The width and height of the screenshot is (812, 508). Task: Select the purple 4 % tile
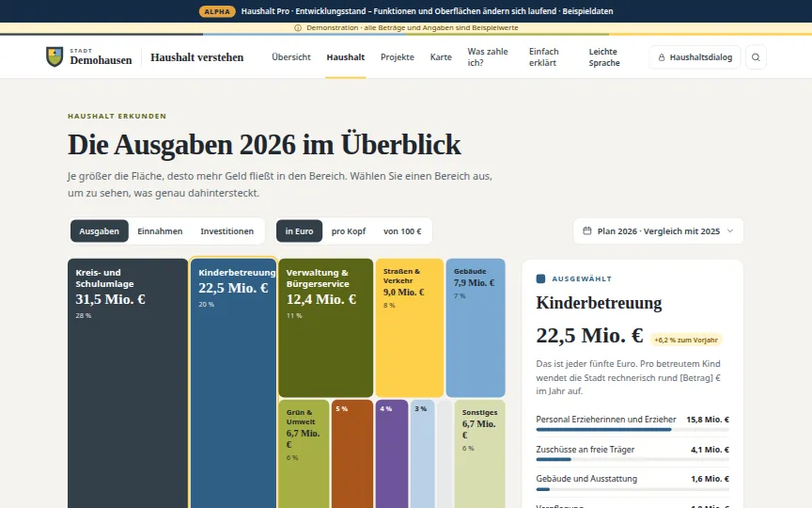coord(392,453)
